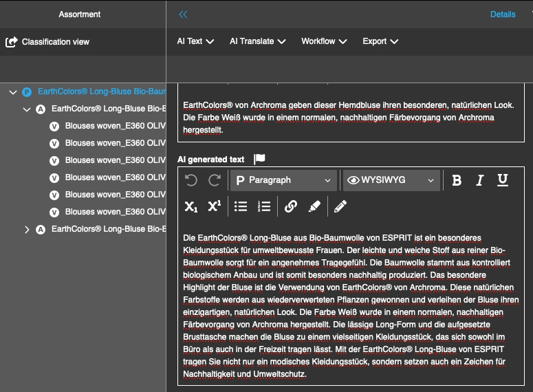Viewport: 533px width, 392px height.
Task: Toggle italic formatting
Action: pyautogui.click(x=480, y=180)
